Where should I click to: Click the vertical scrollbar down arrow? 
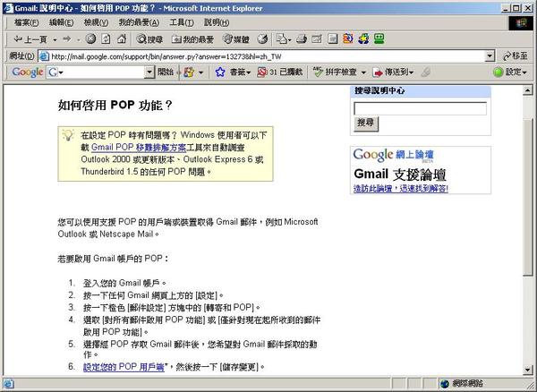click(527, 370)
